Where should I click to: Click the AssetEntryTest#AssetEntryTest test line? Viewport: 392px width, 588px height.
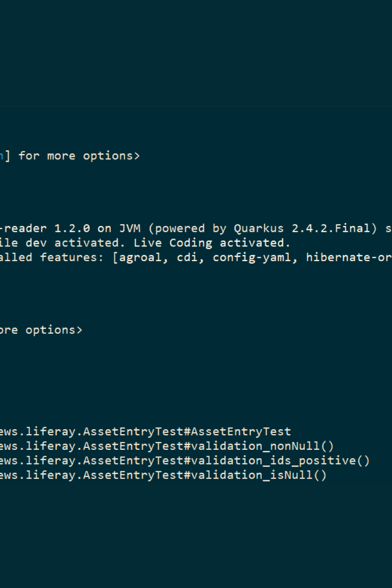click(146, 432)
